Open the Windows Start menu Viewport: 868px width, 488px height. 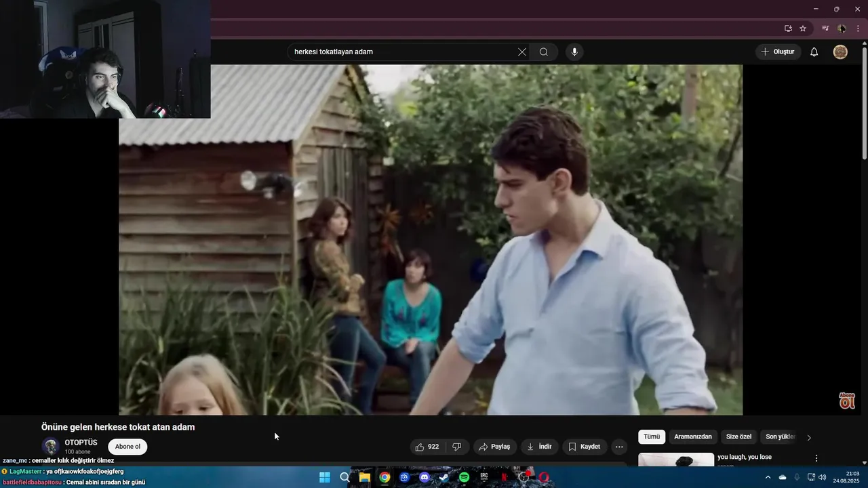(325, 477)
